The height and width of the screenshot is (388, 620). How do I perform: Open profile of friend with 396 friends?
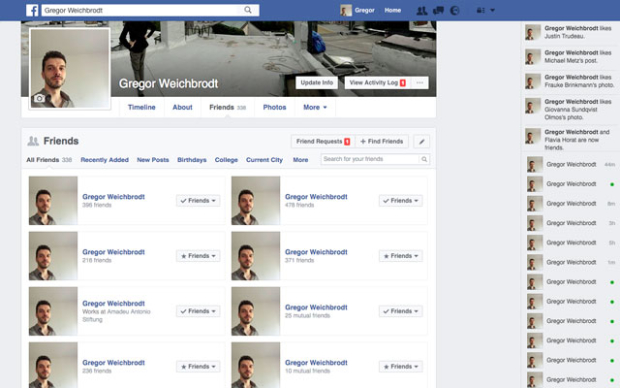tap(113, 197)
